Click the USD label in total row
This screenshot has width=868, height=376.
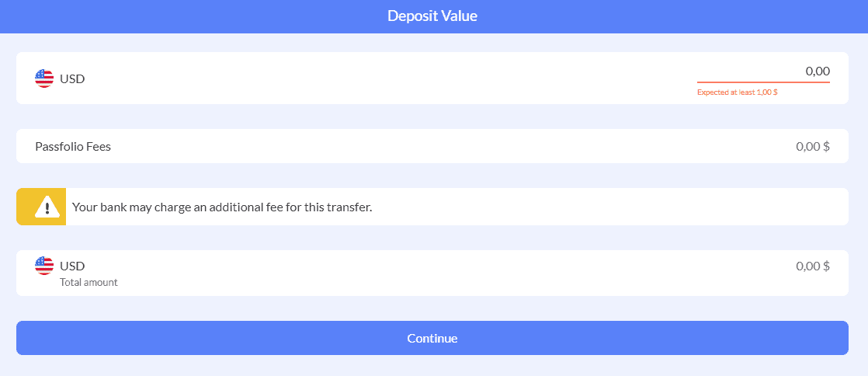coord(72,266)
